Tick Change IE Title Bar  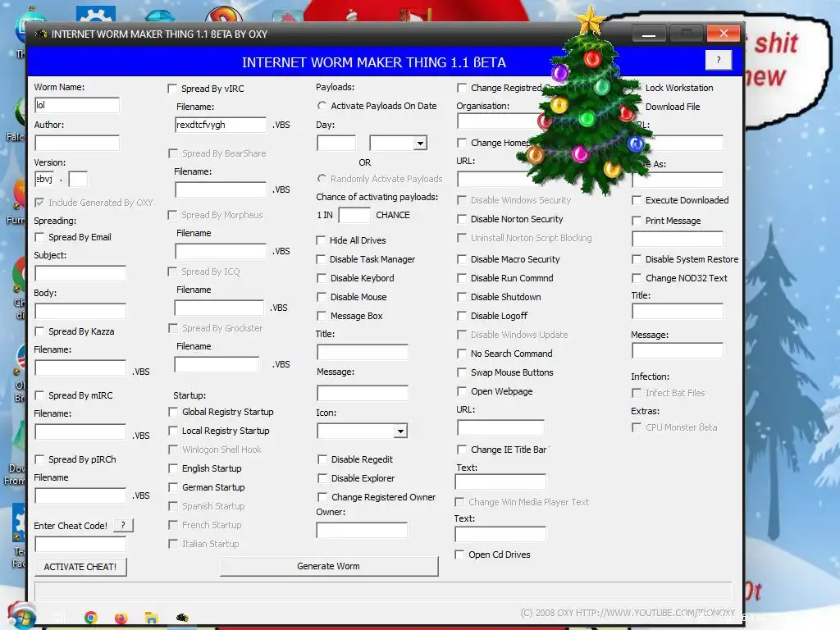pos(461,450)
